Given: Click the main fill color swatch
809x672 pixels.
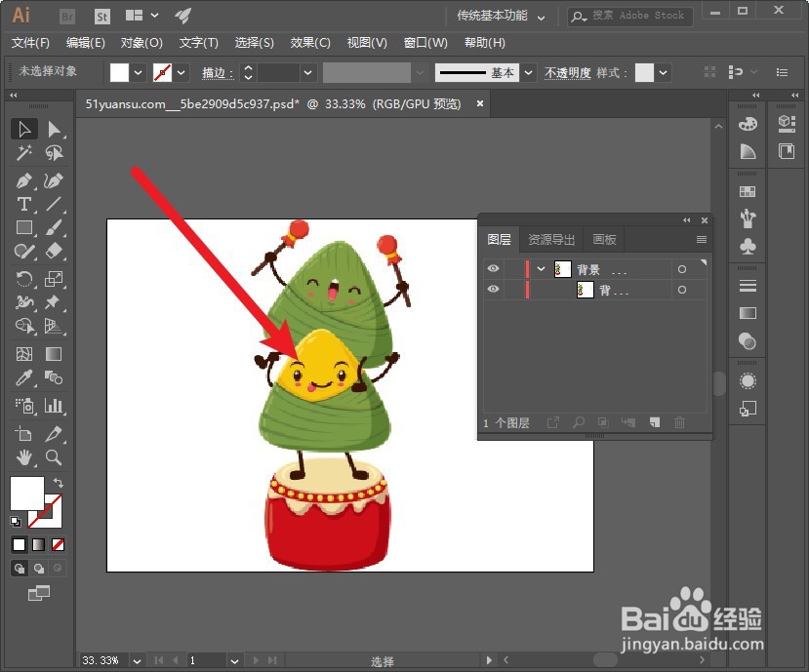Looking at the screenshot, I should click(26, 494).
